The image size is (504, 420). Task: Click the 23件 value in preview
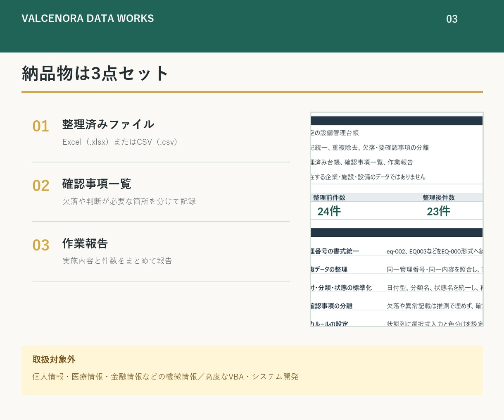(x=438, y=211)
